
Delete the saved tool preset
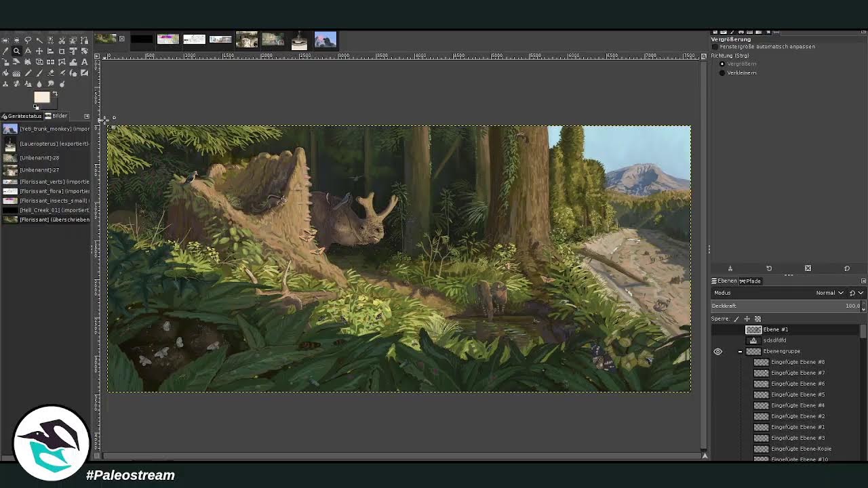point(808,268)
